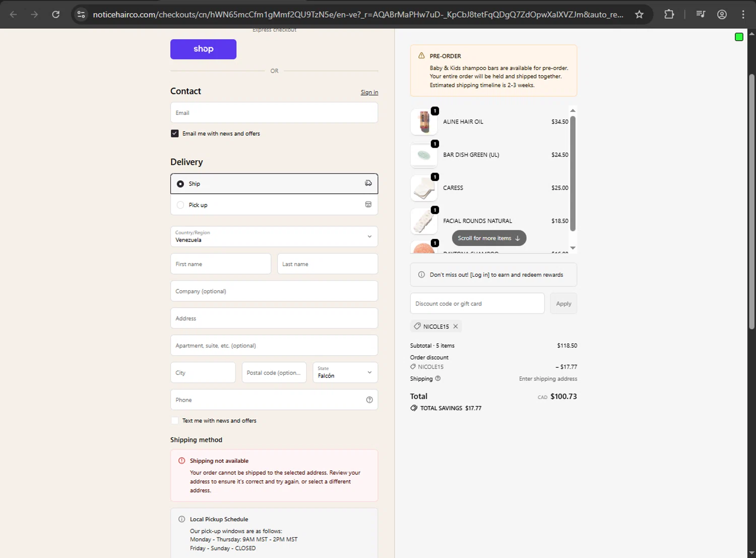Click the Address input field
The height and width of the screenshot is (558, 756).
click(x=274, y=318)
